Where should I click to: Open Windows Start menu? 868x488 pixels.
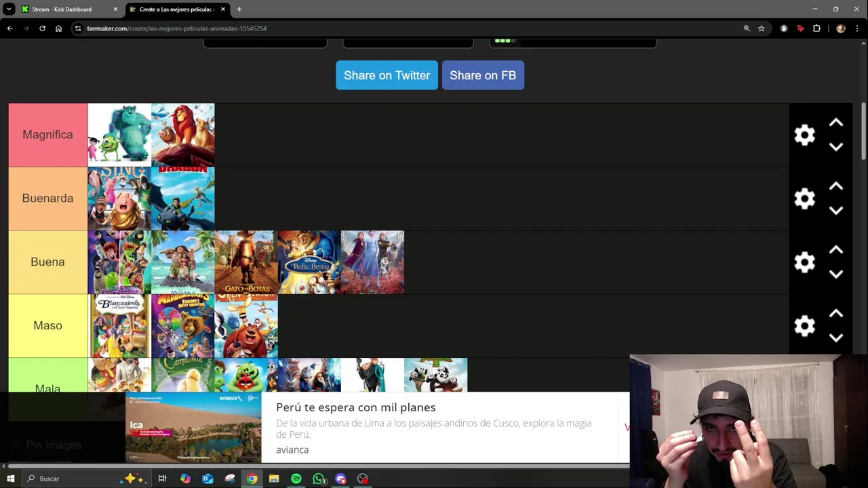[x=10, y=479]
